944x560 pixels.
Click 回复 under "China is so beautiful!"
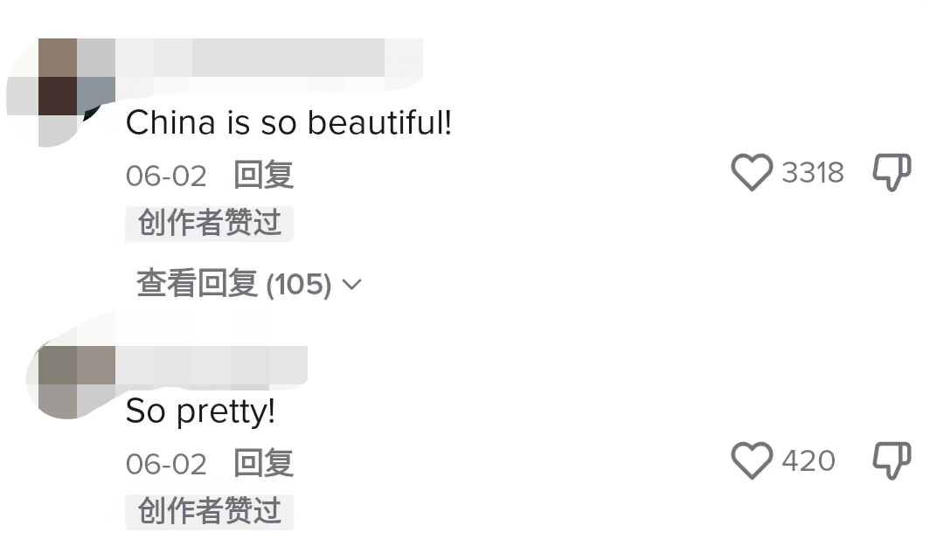263,175
